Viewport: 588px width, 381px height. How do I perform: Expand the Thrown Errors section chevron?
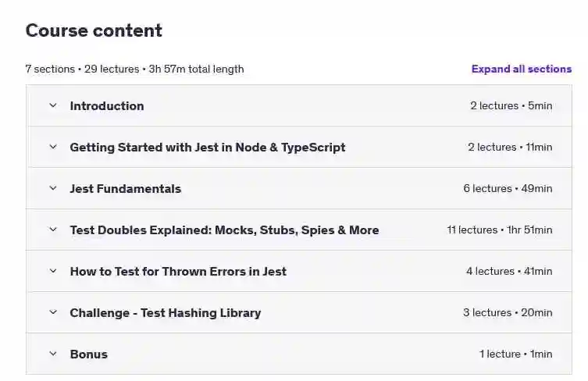tap(53, 270)
